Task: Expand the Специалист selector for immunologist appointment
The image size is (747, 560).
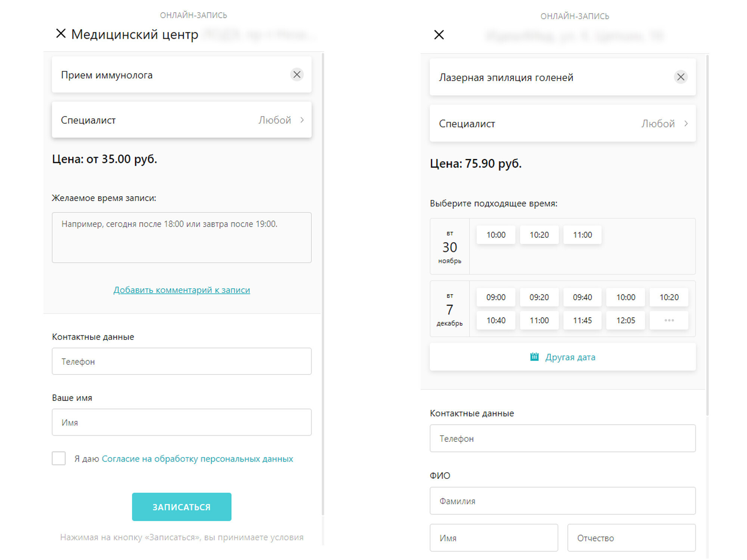Action: [182, 120]
